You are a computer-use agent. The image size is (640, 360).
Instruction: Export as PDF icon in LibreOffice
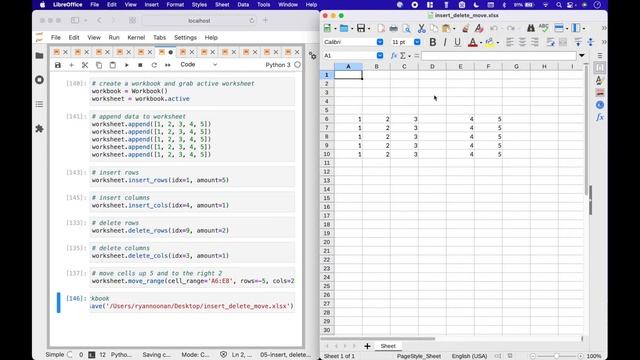pos(381,28)
